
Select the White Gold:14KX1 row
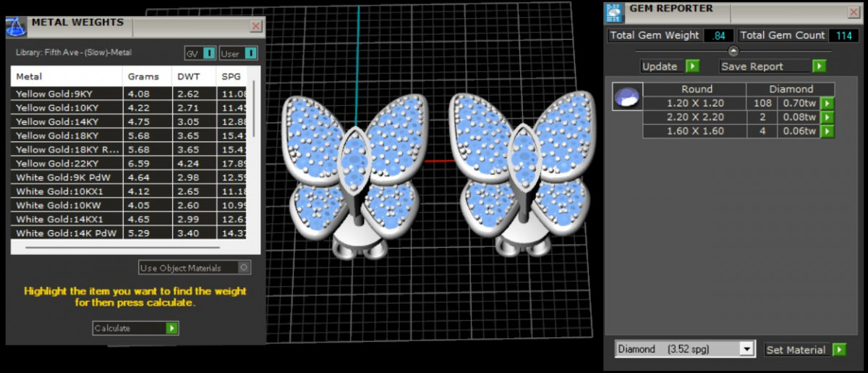point(129,219)
